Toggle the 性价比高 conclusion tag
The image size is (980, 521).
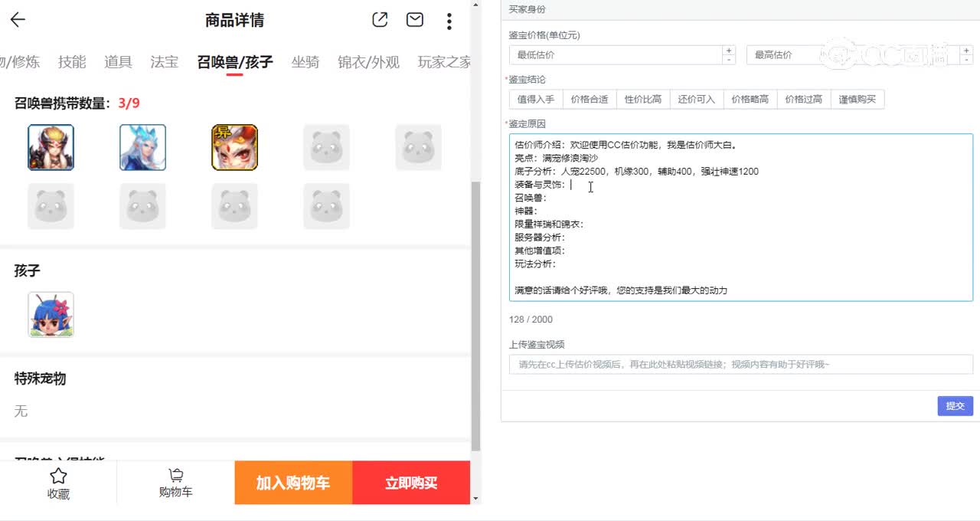(x=643, y=99)
